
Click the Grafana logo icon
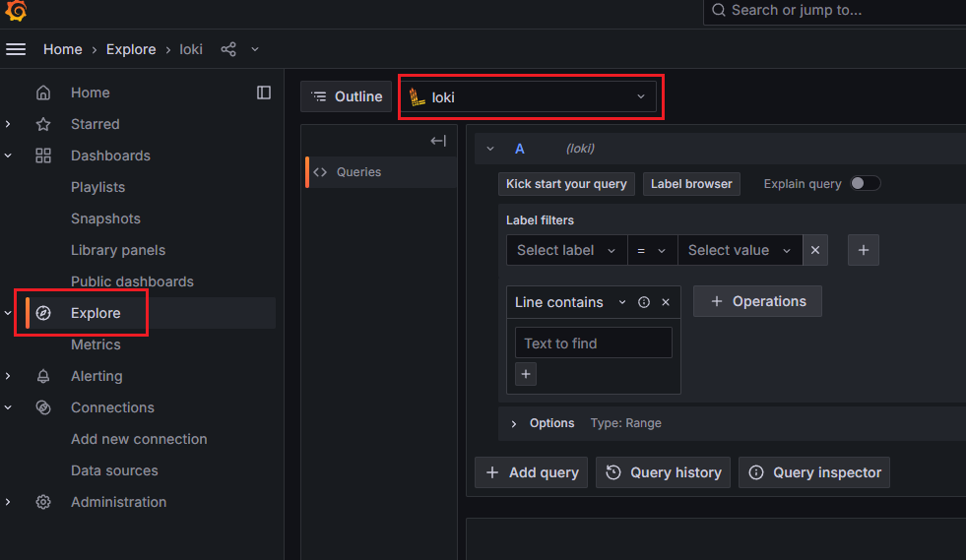pyautogui.click(x=16, y=11)
